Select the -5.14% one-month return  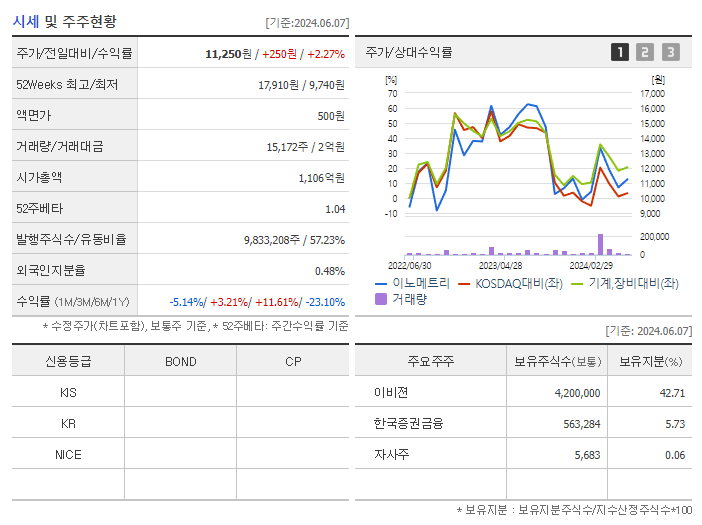pyautogui.click(x=186, y=302)
